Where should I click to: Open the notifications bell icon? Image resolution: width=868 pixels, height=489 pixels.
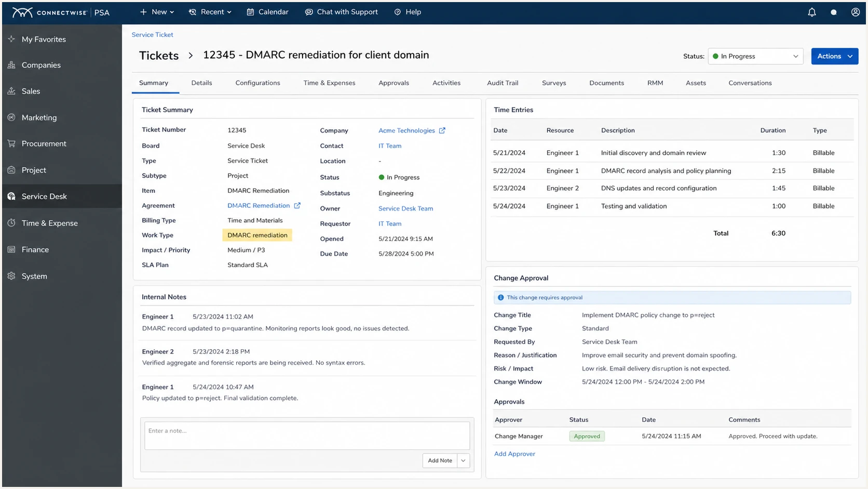812,12
